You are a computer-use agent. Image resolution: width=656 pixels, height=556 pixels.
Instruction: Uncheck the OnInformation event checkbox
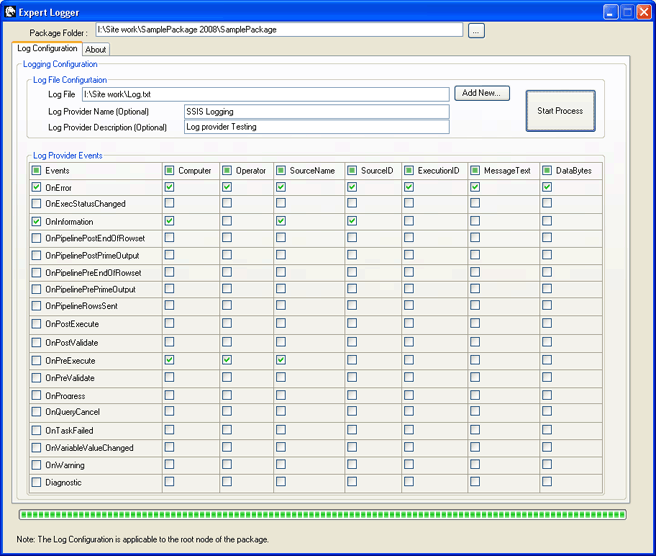coord(37,221)
